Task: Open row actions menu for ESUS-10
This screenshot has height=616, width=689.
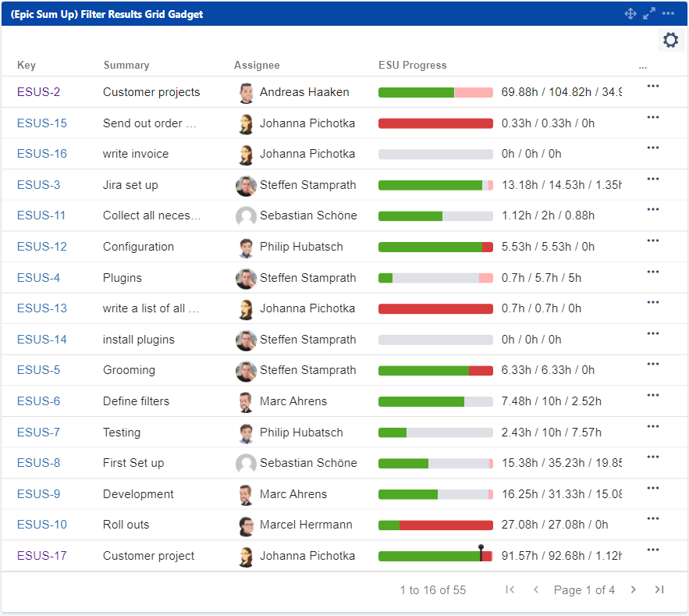Action: click(653, 519)
